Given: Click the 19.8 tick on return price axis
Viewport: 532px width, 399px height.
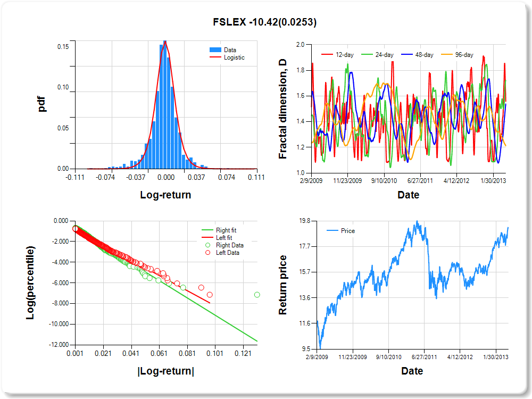Looking at the screenshot, I should pyautogui.click(x=305, y=221).
